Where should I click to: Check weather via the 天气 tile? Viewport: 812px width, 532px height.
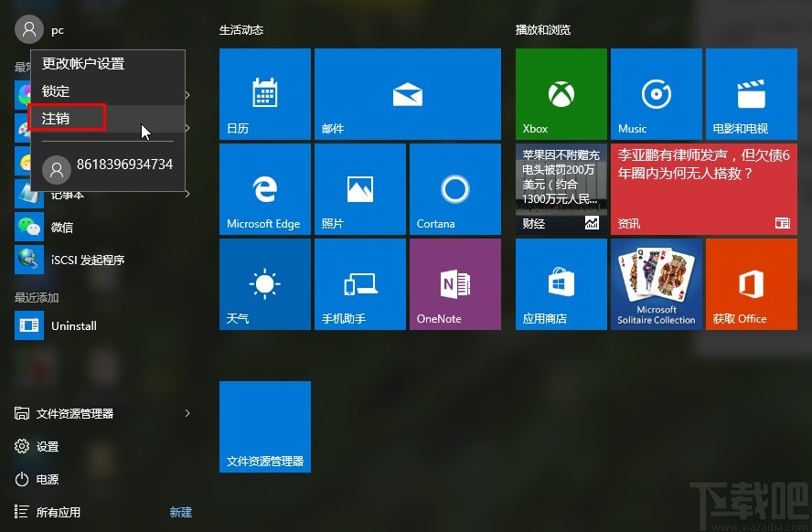(264, 283)
